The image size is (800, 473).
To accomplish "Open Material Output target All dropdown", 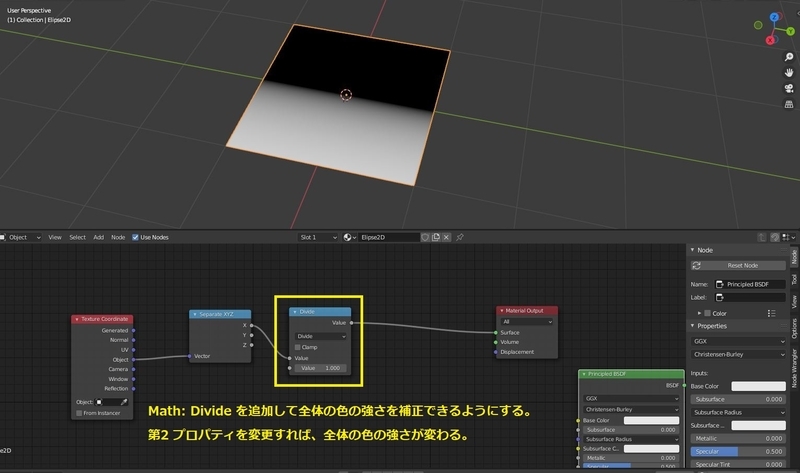I will point(527,321).
